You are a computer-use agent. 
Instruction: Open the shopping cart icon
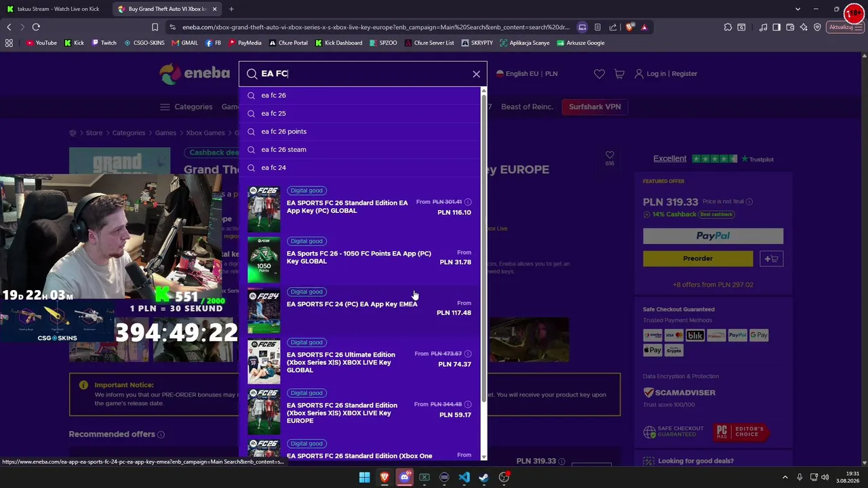click(x=619, y=74)
